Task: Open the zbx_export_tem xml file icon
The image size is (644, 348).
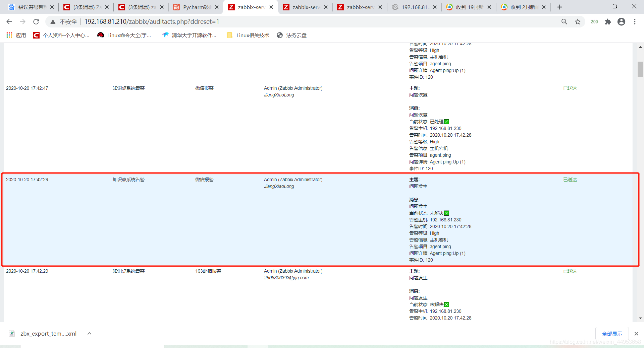Action: click(x=12, y=334)
